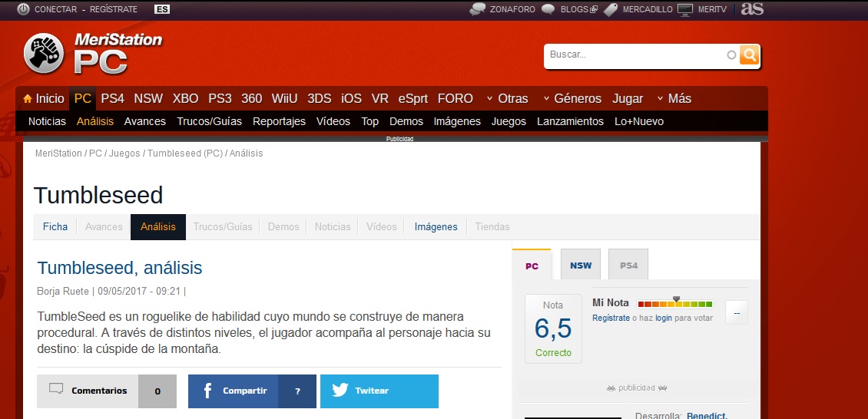Open the ZonaForo speech bubbles icon
The image size is (868, 419).
pos(478,9)
